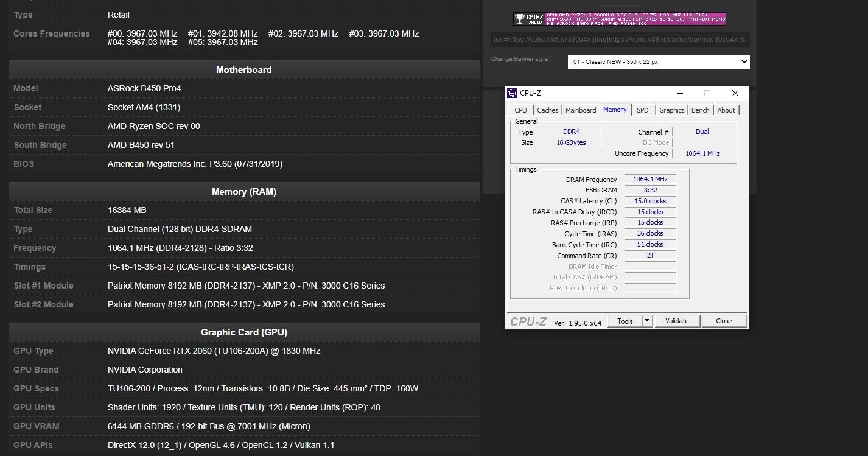Viewport: 868px width, 456px height.
Task: Expand the Tools dropdown arrow
Action: pyautogui.click(x=648, y=321)
